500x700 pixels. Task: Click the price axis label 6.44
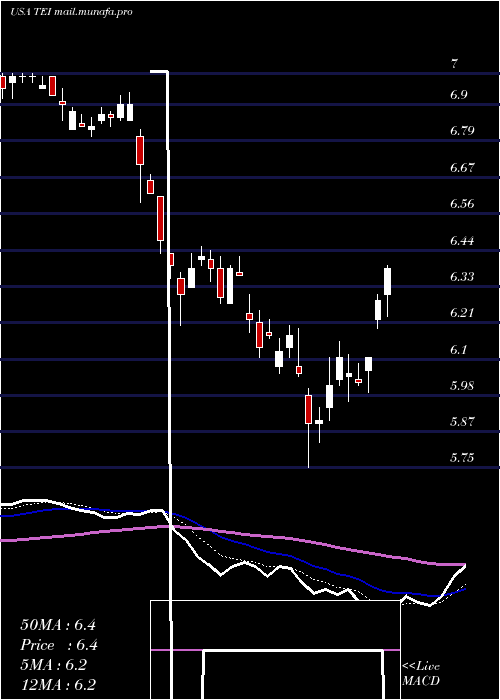point(462,241)
